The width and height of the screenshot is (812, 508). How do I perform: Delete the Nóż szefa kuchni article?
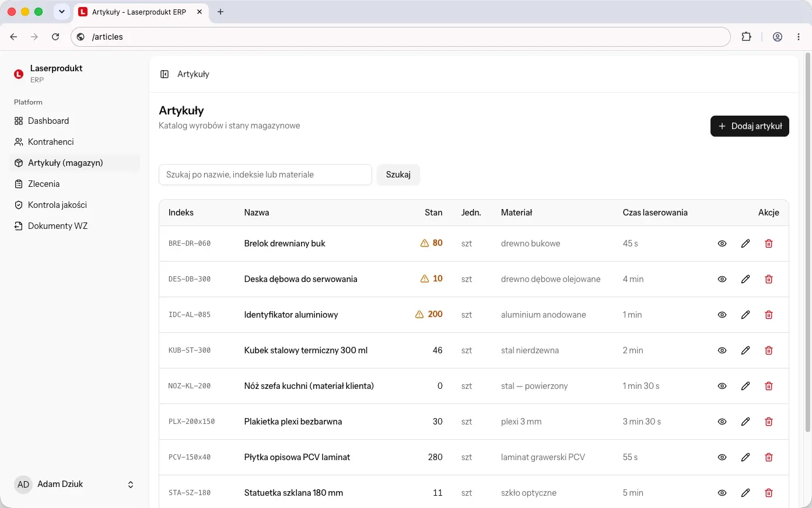pos(769,386)
